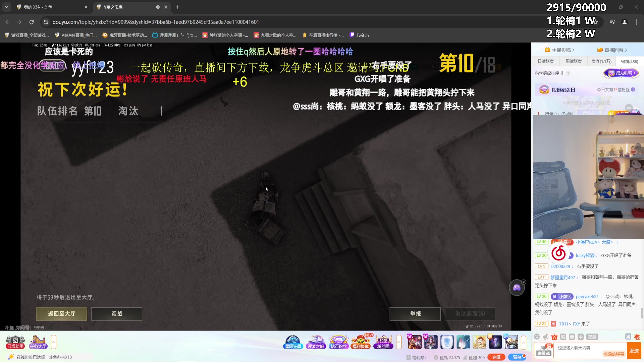Click the 成为钻粉 link
Viewport: 644px width, 362px height.
click(x=622, y=73)
